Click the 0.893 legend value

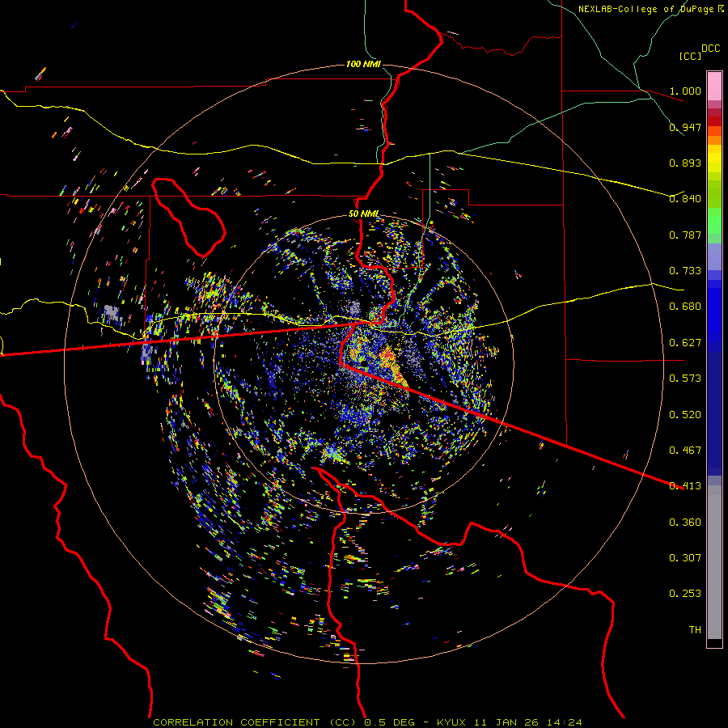tap(685, 163)
